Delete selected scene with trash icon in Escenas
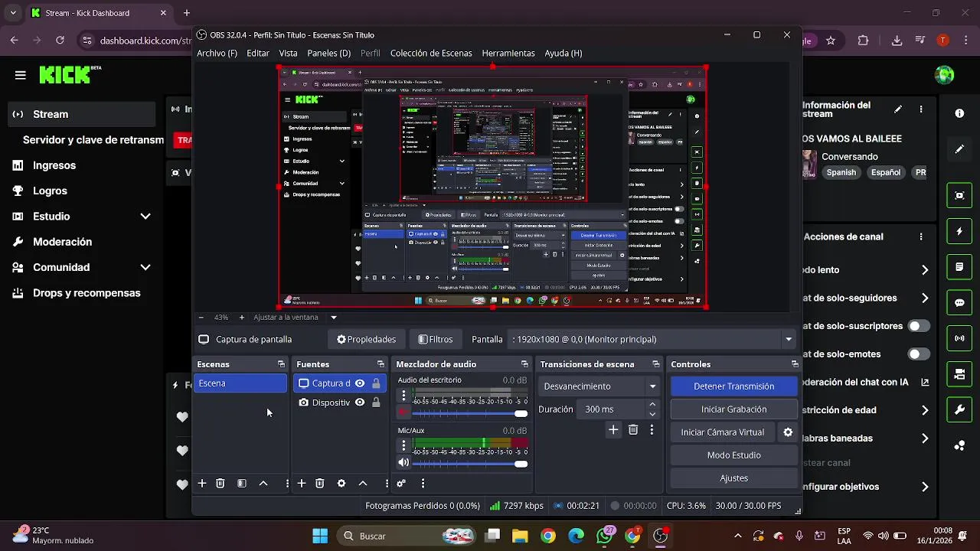The width and height of the screenshot is (980, 551). coord(220,484)
